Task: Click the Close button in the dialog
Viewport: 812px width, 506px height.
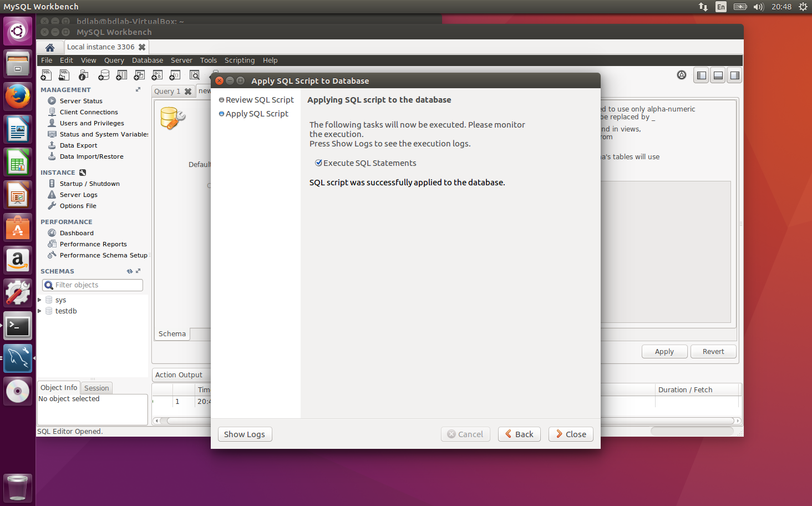Action: coord(571,434)
